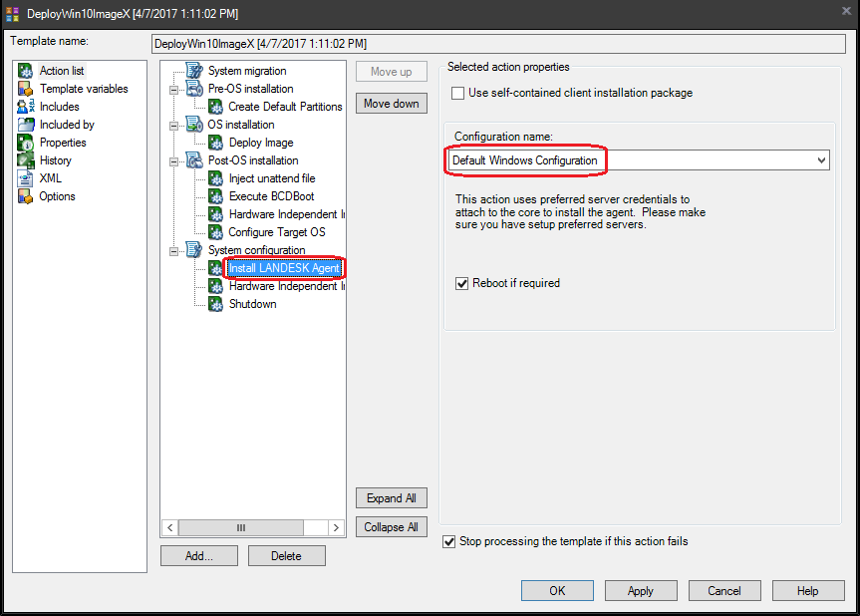Click the Create Default Partitions action icon
The height and width of the screenshot is (616, 860).
tap(215, 106)
